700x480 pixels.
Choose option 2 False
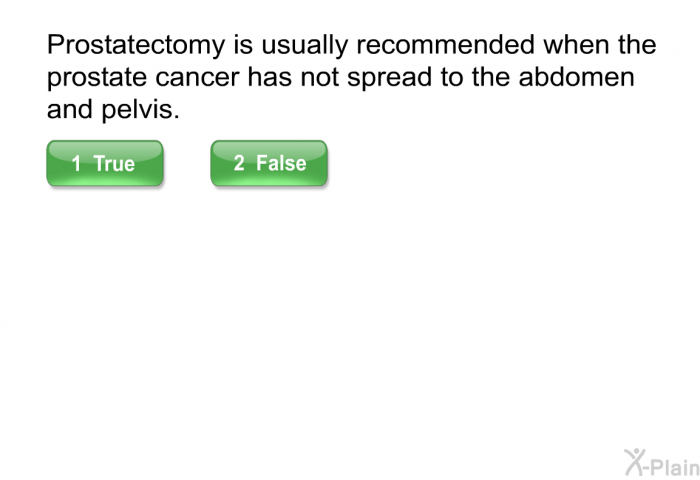click(269, 163)
